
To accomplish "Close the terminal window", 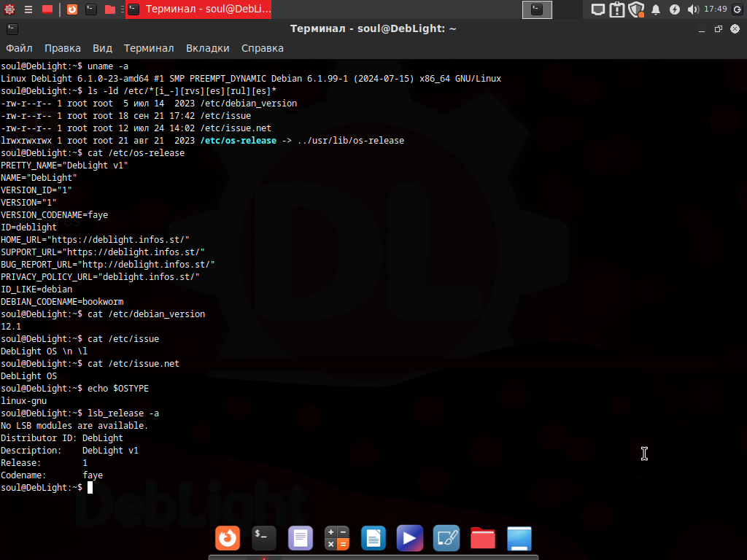I will (735, 29).
